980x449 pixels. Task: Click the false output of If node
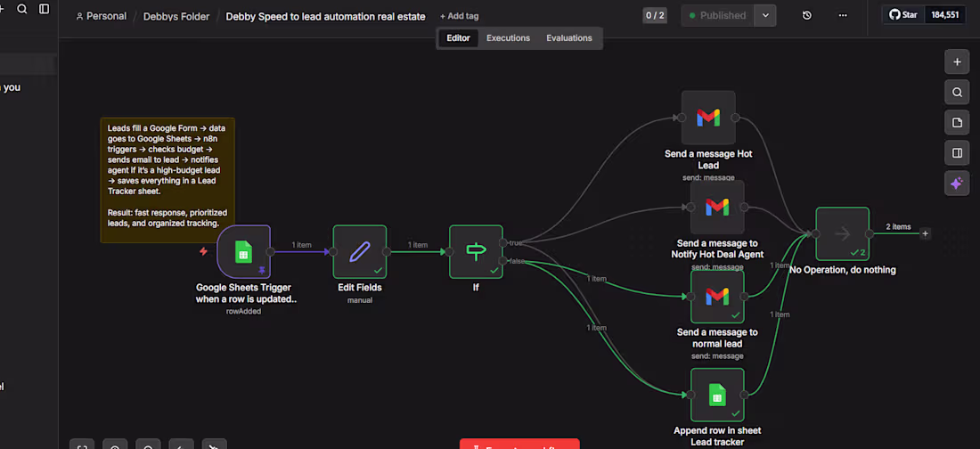503,261
